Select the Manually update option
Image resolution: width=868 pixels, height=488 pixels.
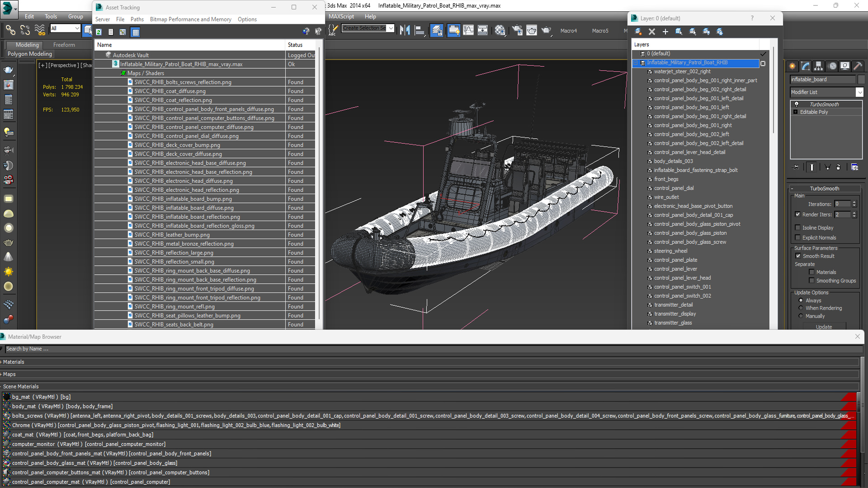(x=801, y=316)
